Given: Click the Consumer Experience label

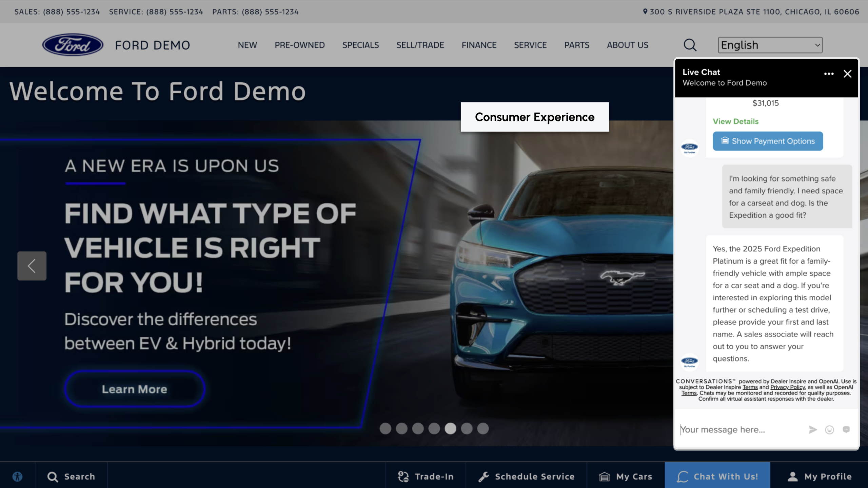Looking at the screenshot, I should 534,117.
